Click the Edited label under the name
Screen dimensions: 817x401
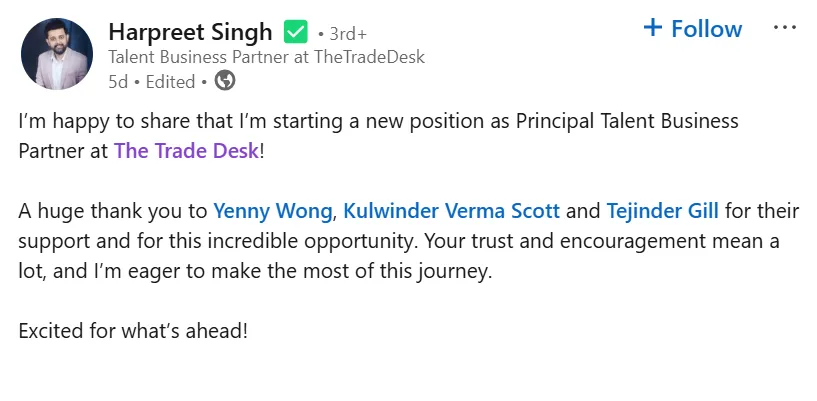coord(170,82)
